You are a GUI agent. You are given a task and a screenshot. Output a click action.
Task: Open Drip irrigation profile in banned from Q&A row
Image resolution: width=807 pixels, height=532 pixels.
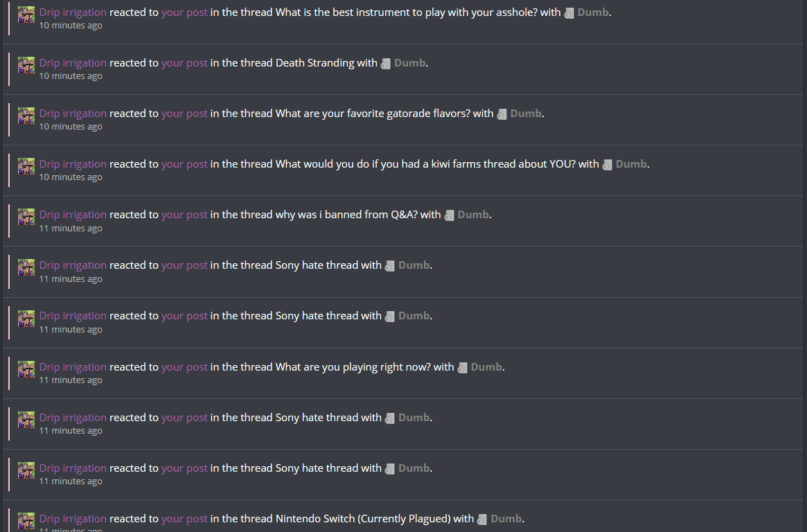(x=73, y=215)
